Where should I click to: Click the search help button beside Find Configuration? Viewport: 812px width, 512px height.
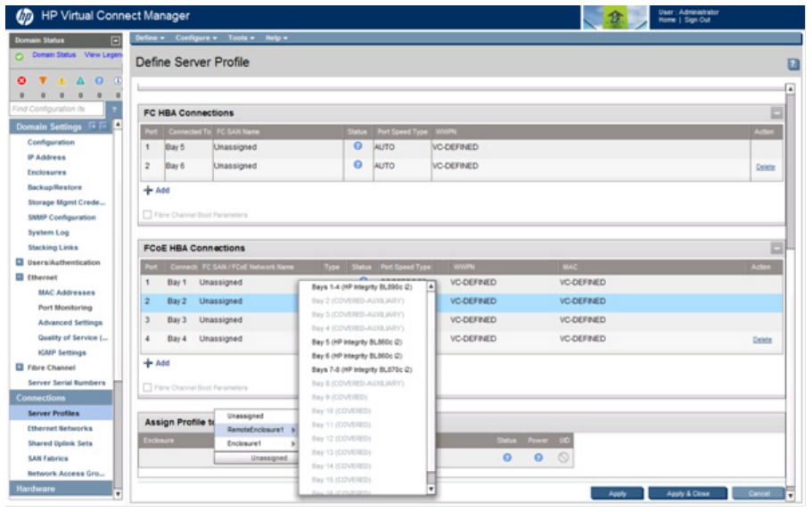click(x=114, y=109)
